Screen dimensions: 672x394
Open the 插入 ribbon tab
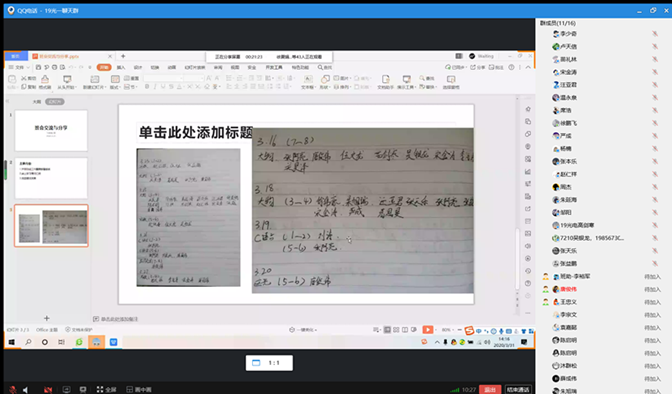(x=121, y=67)
